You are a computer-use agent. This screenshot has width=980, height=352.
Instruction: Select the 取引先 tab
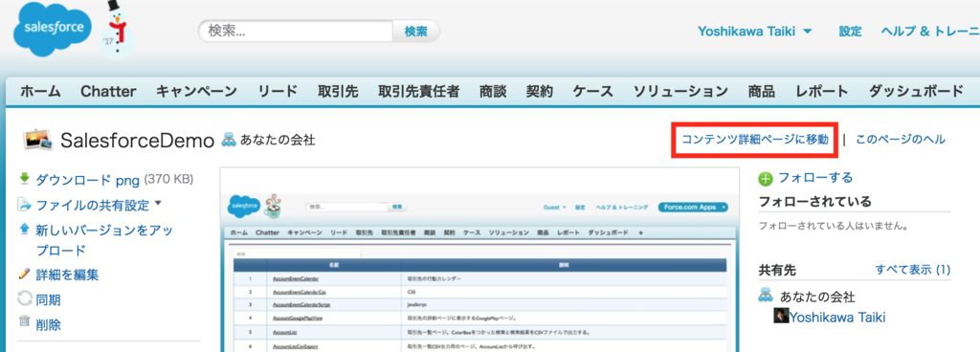click(338, 92)
